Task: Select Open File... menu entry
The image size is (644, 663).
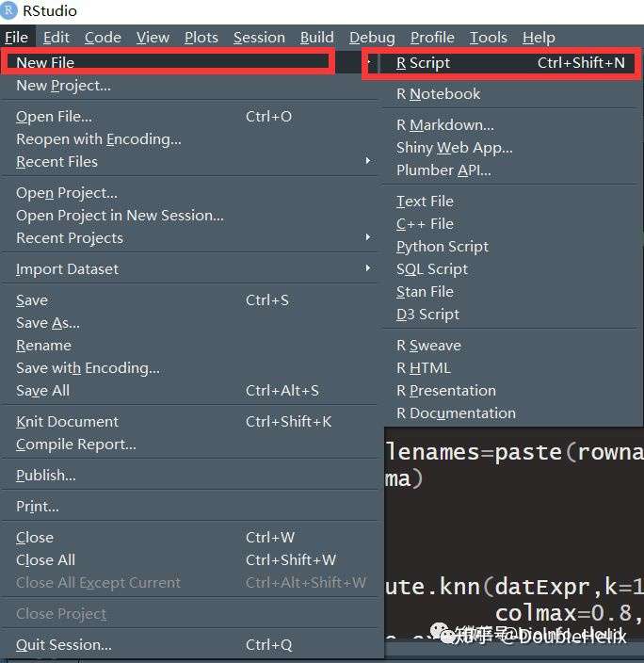Action: [x=190, y=116]
